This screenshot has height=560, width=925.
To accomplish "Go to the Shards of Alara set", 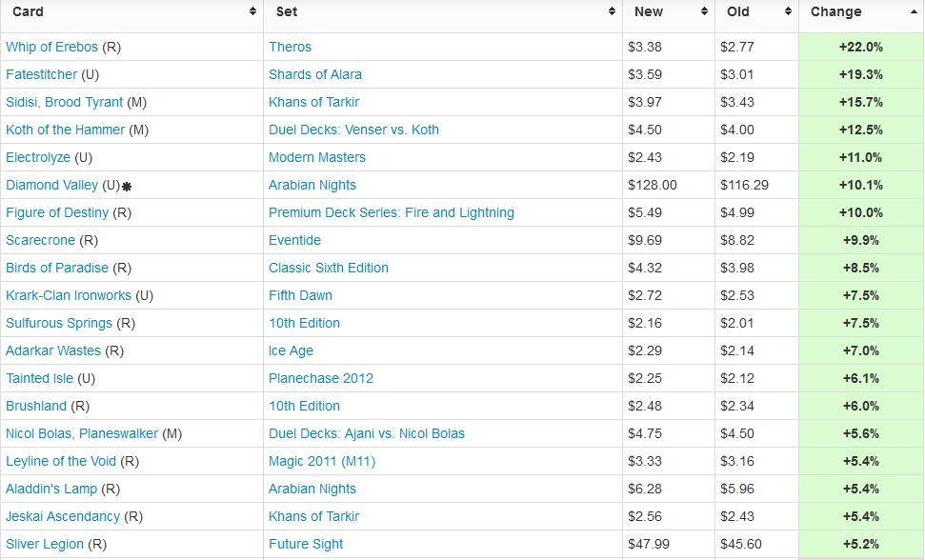I will 314,74.
